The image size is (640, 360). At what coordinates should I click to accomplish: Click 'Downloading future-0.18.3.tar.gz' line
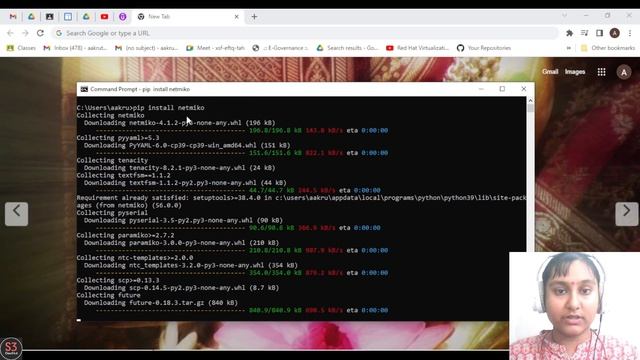161,303
